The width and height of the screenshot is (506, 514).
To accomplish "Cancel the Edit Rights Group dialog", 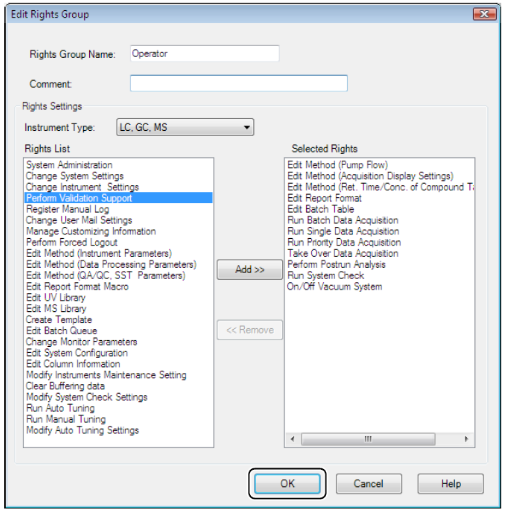I will pyautogui.click(x=369, y=484).
